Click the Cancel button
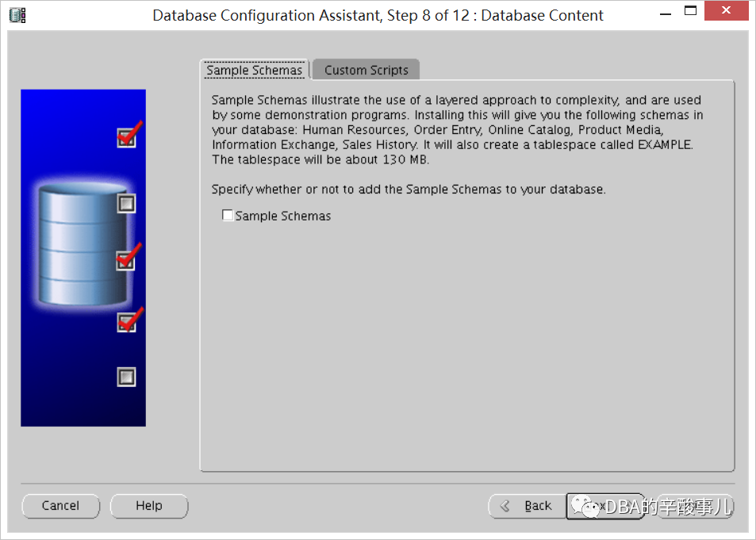This screenshot has width=756, height=540. click(61, 506)
